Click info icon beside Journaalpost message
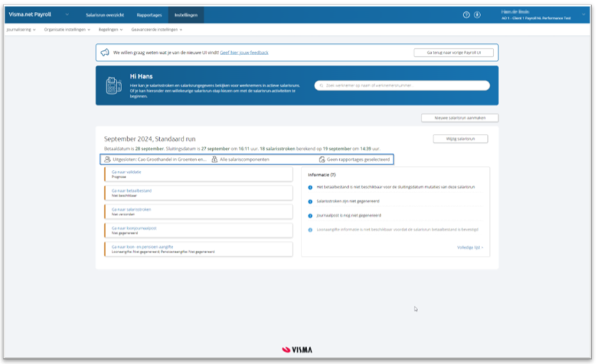This screenshot has width=596, height=364. pyautogui.click(x=310, y=215)
